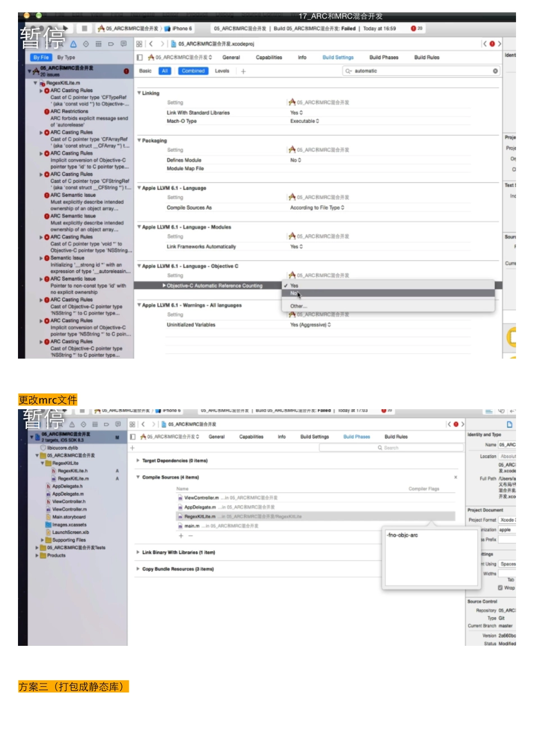Viewport: 534px width, 756px height.
Task: Switch the issue list to By Type
Action: point(66,57)
